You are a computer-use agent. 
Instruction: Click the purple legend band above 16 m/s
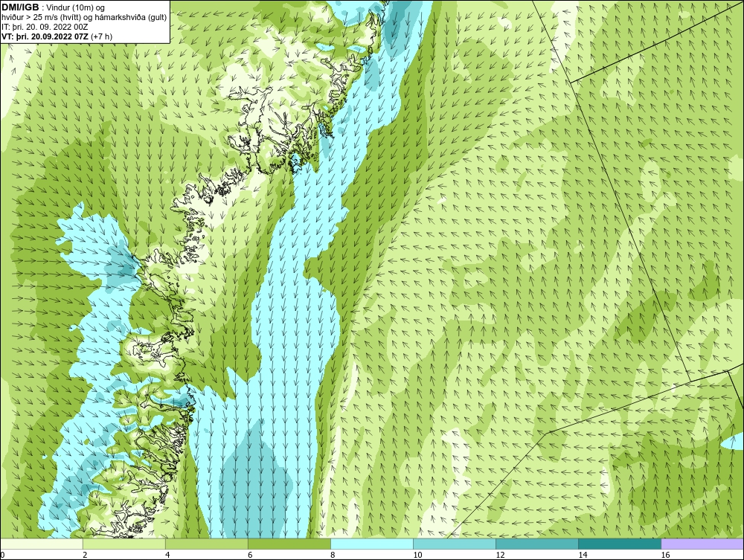coord(702,544)
